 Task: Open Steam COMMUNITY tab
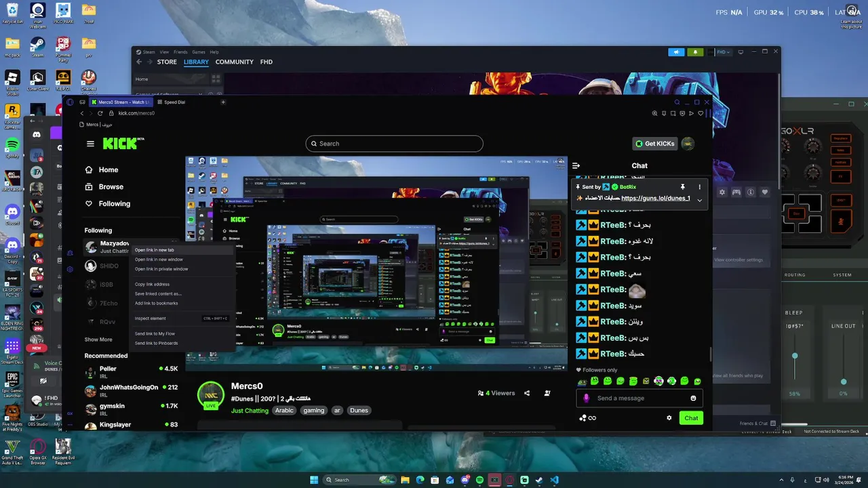[x=235, y=62]
